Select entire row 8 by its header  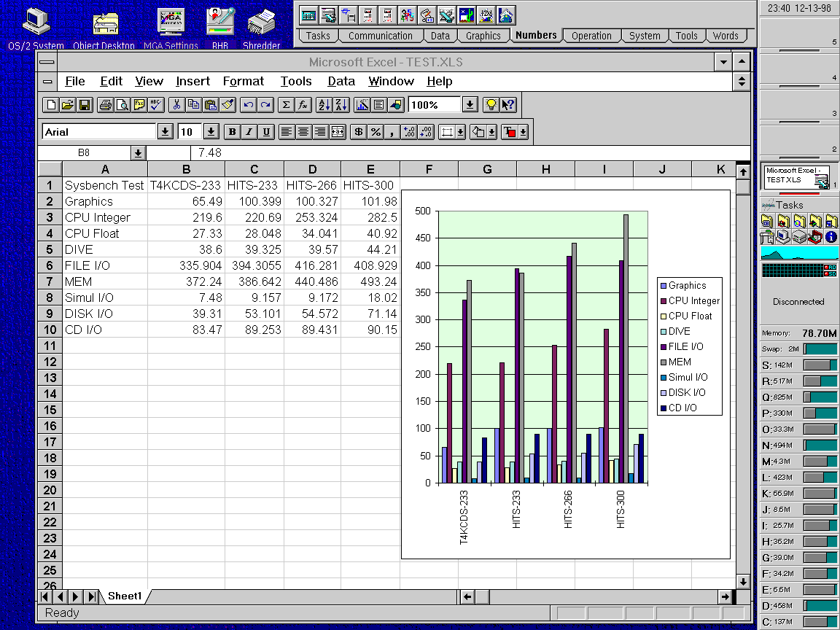click(50, 297)
